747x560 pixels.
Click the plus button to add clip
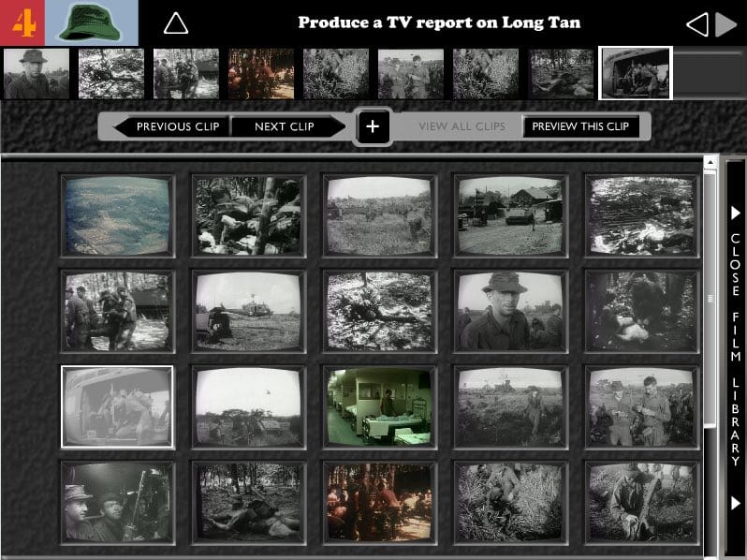373,126
